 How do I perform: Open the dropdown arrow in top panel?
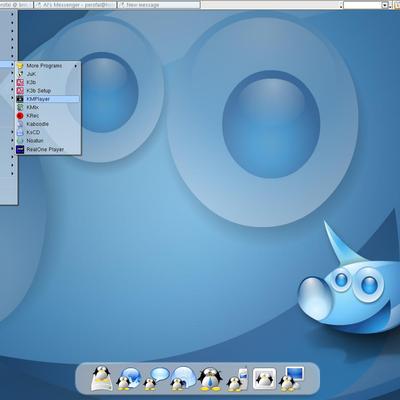tap(385, 5)
